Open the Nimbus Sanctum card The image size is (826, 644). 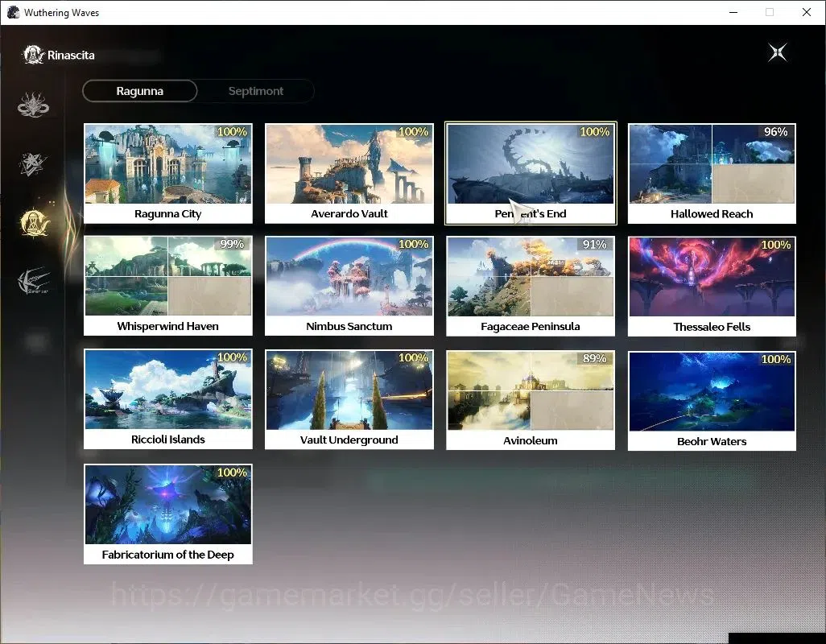coord(349,286)
